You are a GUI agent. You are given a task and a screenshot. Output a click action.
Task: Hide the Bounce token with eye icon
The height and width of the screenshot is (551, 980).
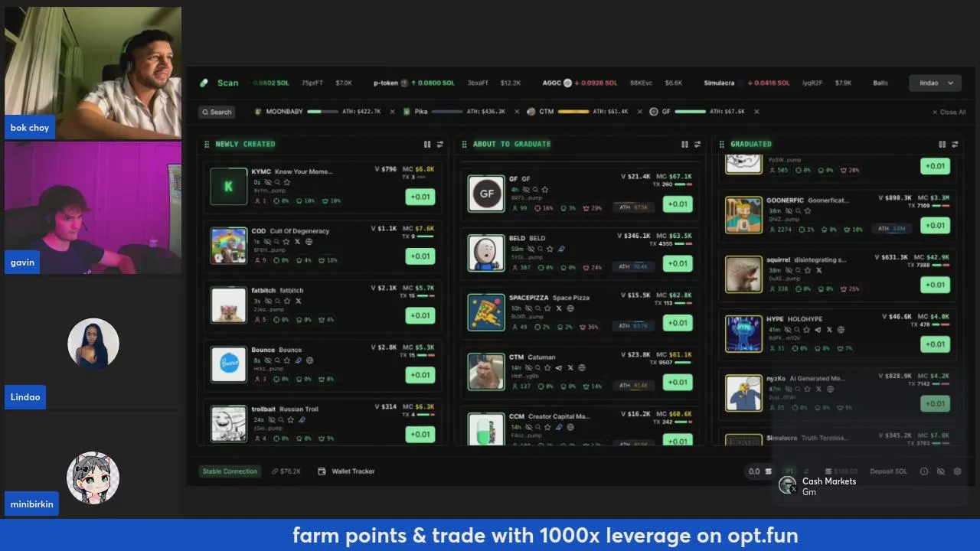pos(269,360)
